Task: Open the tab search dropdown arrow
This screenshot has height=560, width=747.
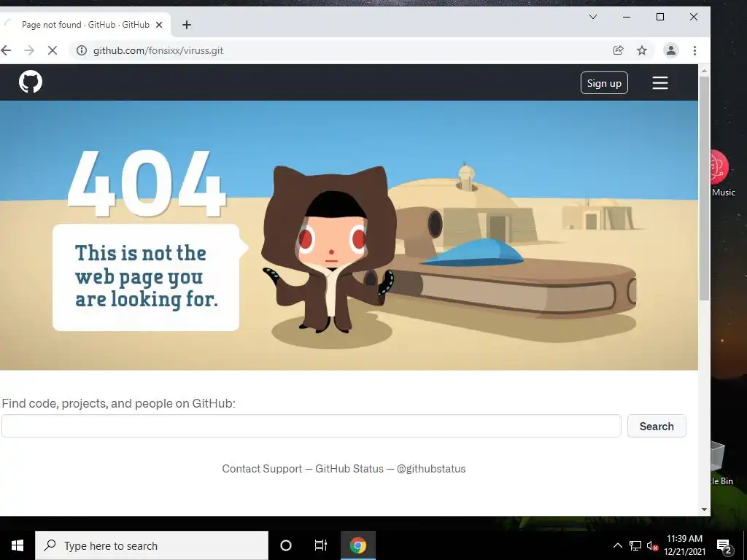Action: point(593,17)
